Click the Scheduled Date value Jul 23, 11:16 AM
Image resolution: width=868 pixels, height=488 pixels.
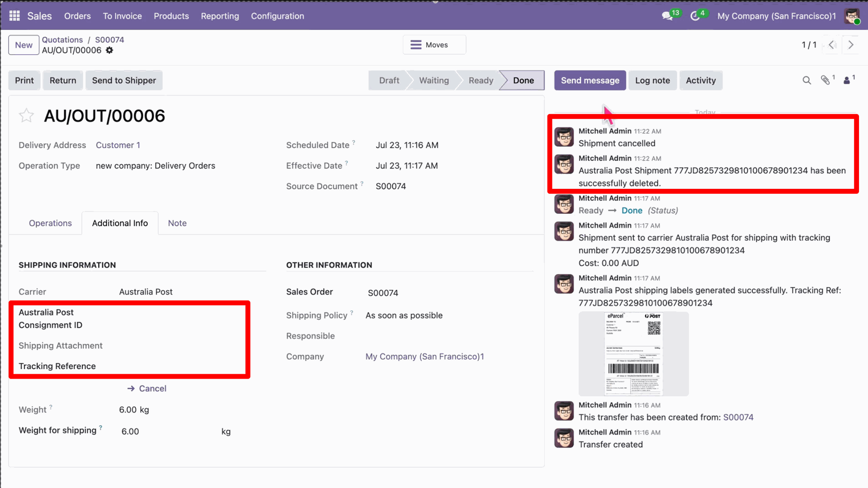point(407,145)
